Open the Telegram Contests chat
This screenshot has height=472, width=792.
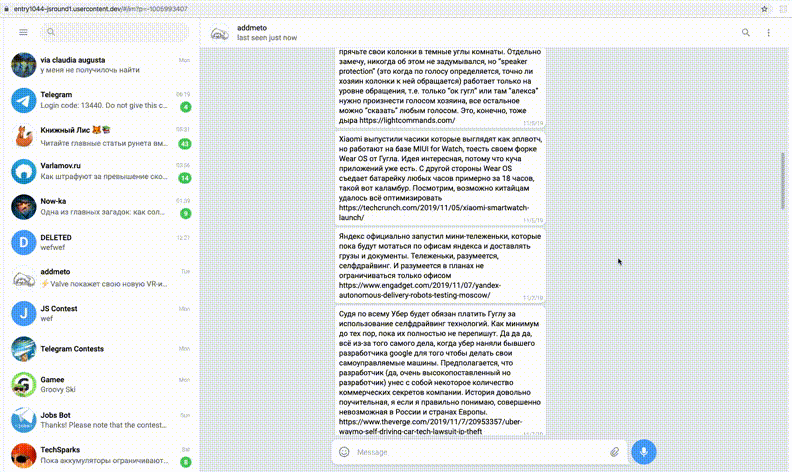pyautogui.click(x=101, y=349)
